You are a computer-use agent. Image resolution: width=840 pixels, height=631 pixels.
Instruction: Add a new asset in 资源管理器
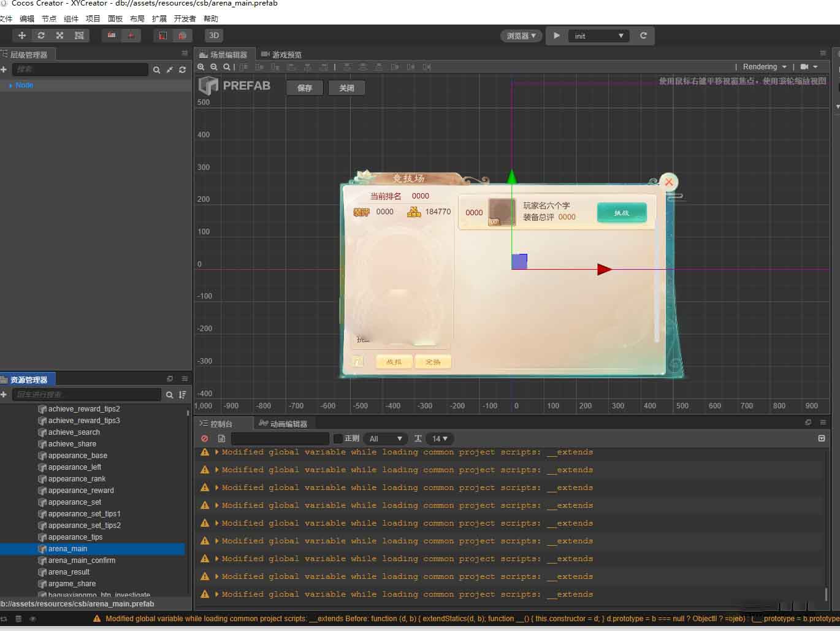coord(4,394)
